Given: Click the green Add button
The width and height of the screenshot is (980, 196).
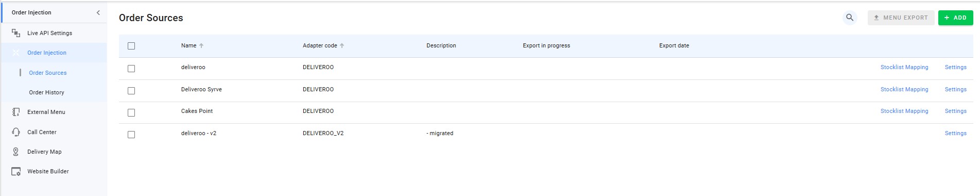Looking at the screenshot, I should [955, 18].
